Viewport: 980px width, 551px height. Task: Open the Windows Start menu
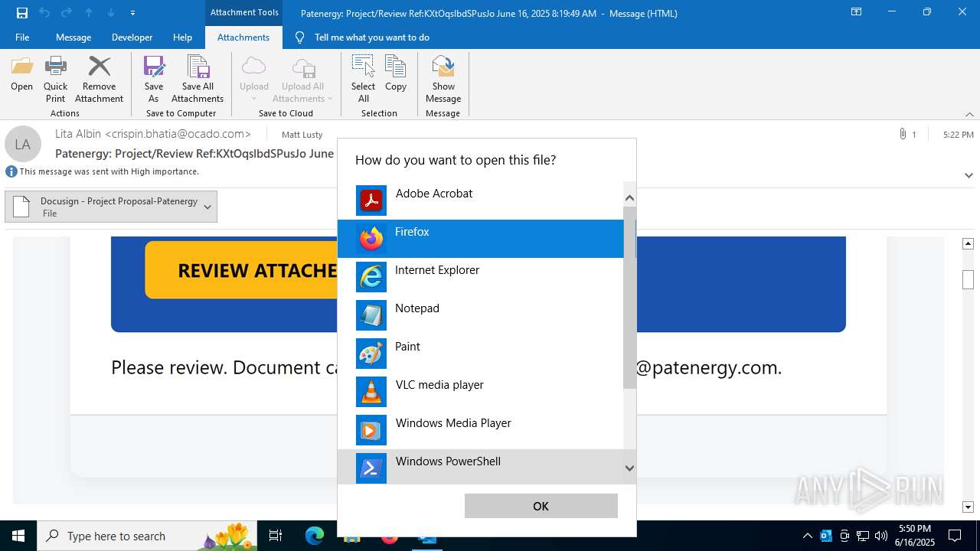pyautogui.click(x=18, y=536)
